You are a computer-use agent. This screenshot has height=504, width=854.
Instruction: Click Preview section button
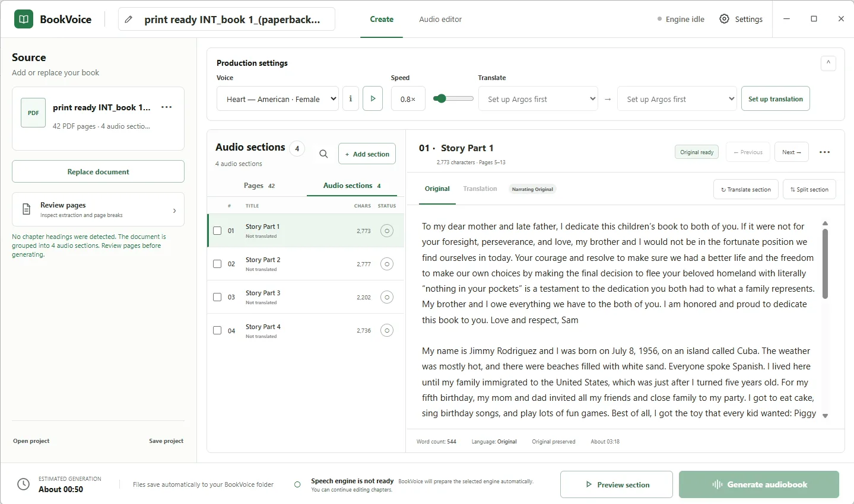(x=616, y=484)
